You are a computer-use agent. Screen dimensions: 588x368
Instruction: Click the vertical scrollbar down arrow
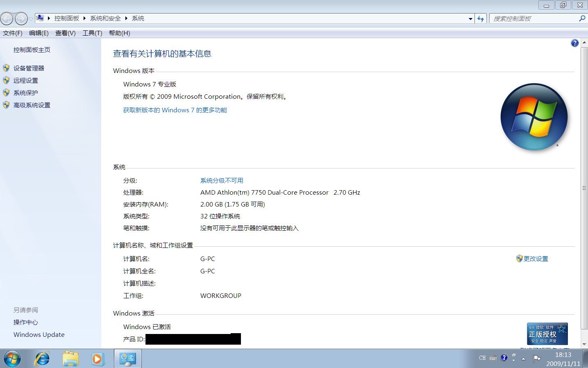pos(584,345)
